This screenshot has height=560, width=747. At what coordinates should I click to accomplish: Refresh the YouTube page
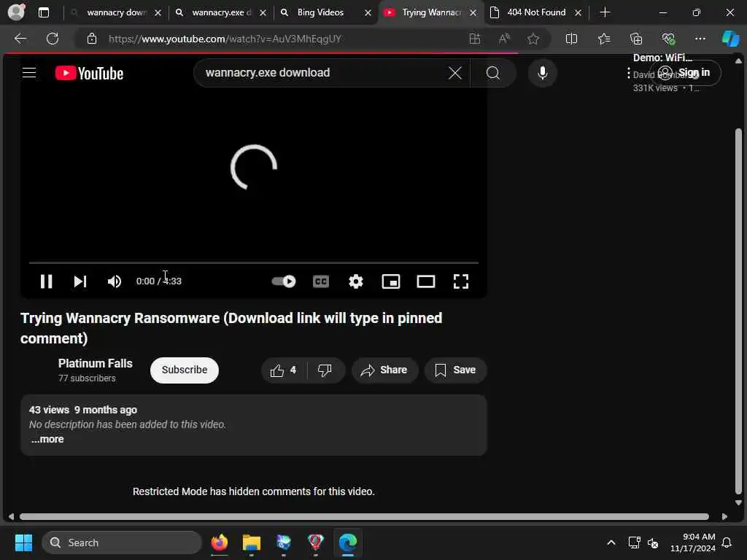[x=53, y=39]
